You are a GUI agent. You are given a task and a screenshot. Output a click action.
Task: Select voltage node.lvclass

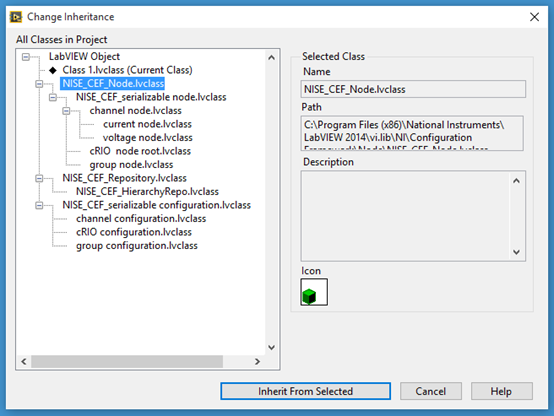pyautogui.click(x=148, y=137)
